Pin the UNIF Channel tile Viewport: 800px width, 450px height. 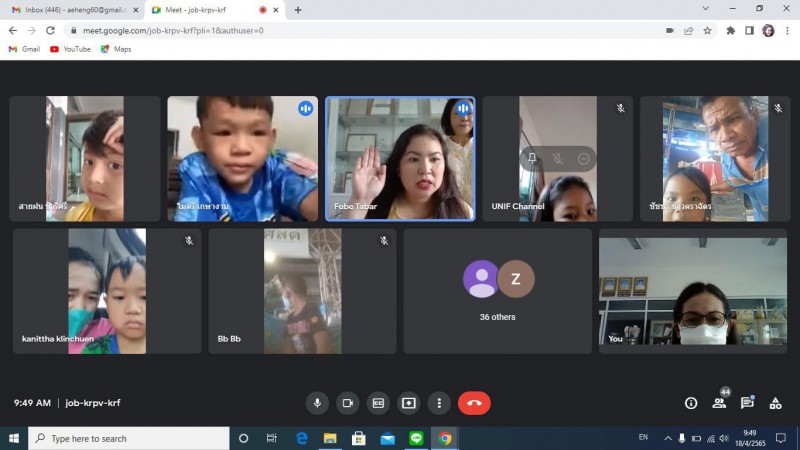coord(532,159)
